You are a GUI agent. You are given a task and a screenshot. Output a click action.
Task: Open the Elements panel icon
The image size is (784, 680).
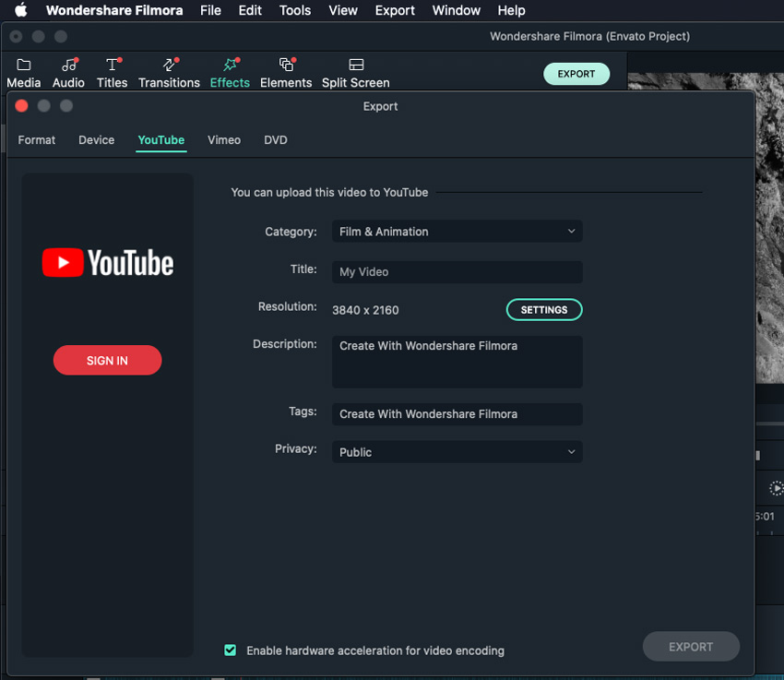(x=287, y=65)
